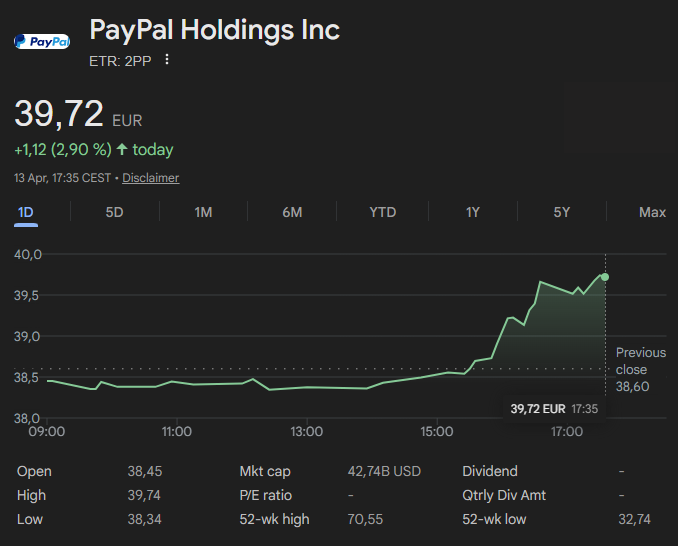678x546 pixels.
Task: Click the Qtrly Div Amt label
Action: (x=504, y=495)
